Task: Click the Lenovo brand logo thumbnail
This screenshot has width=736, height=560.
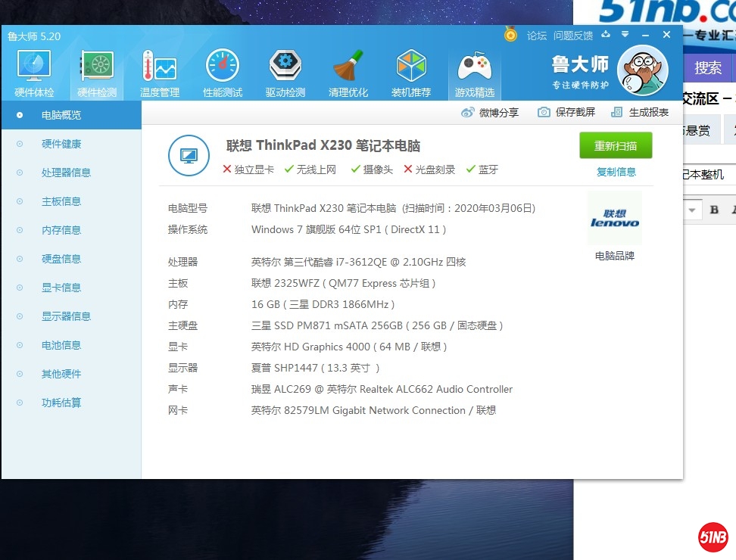Action: [x=615, y=219]
